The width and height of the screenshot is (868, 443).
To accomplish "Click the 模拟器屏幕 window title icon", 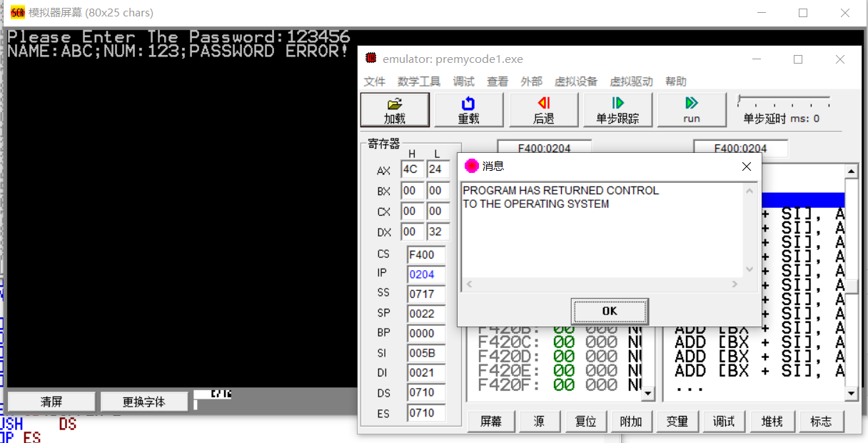I will coord(18,12).
